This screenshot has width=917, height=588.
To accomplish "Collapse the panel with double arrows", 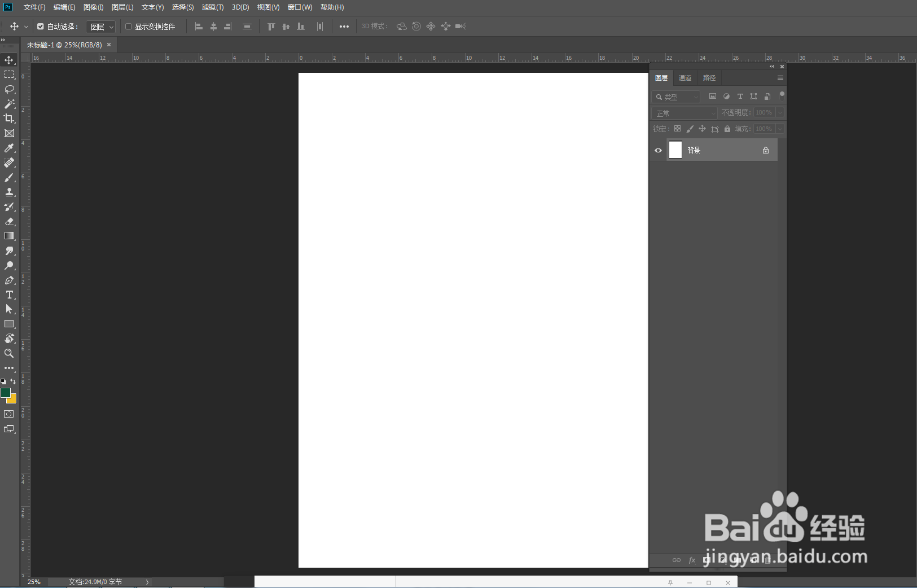I will [x=772, y=67].
